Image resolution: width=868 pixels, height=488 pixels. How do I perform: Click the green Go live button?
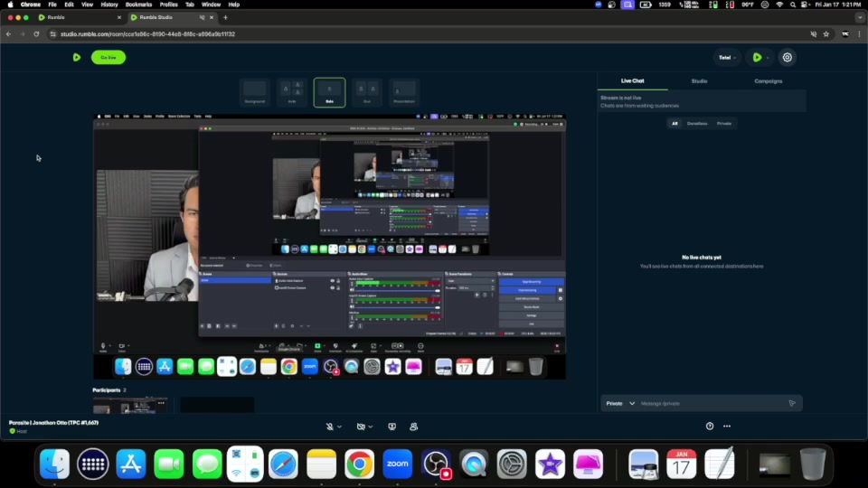point(108,57)
